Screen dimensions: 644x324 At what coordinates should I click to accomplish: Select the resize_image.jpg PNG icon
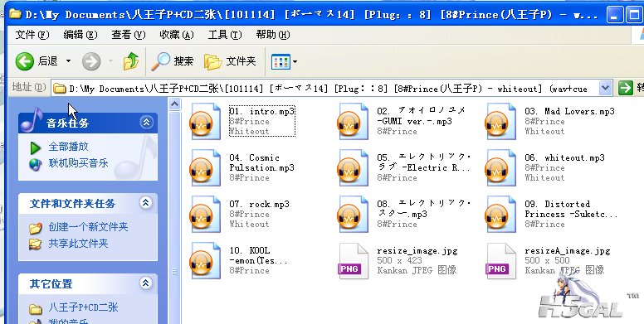click(353, 261)
